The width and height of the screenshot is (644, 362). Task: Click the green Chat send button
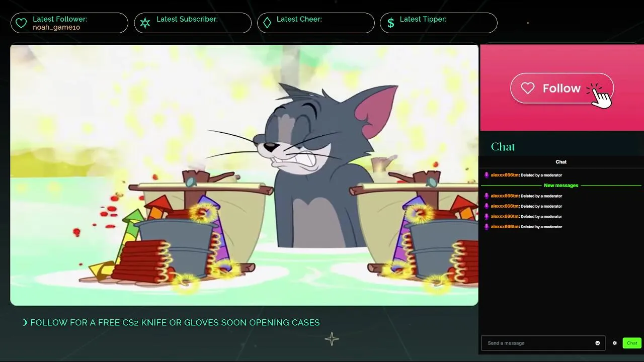tap(632, 343)
